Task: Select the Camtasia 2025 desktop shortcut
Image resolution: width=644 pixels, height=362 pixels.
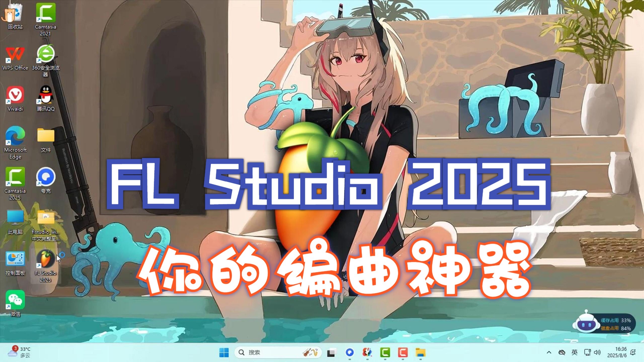Action: point(15,184)
